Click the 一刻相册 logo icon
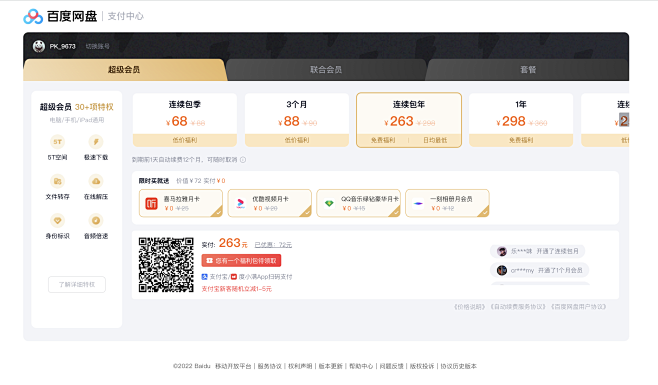Screen dimensions: 658x385 pyautogui.click(x=418, y=204)
